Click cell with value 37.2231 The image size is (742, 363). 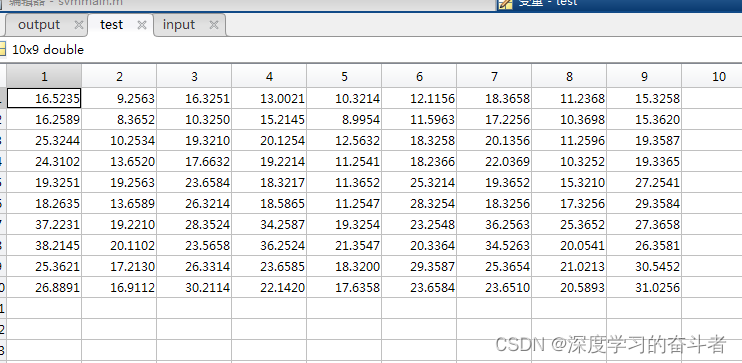pyautogui.click(x=44, y=224)
